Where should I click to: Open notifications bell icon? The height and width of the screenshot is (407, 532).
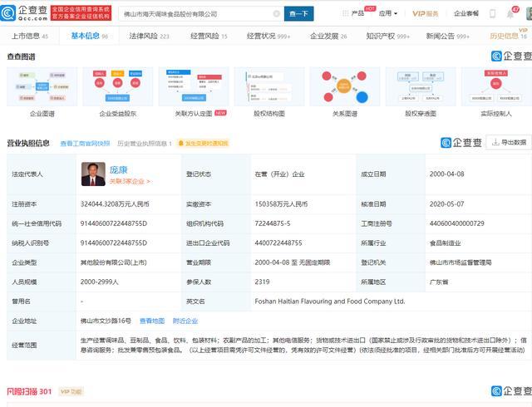[510, 14]
